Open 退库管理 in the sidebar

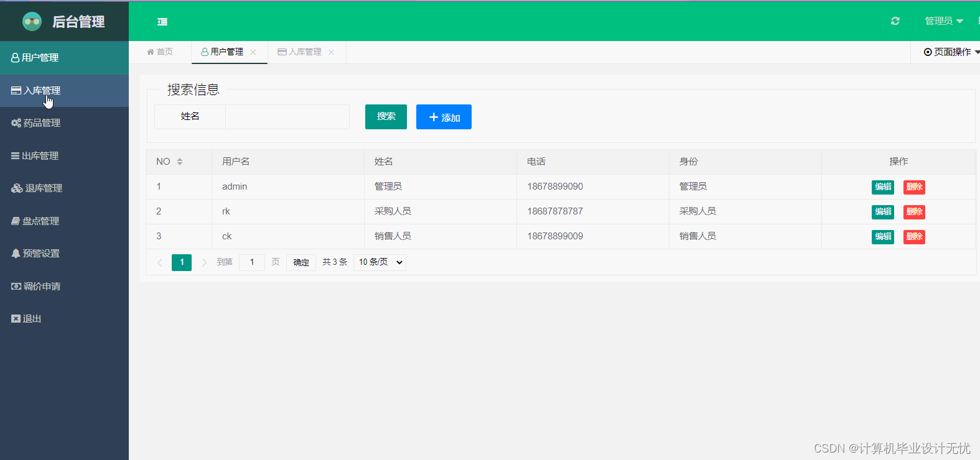point(64,188)
